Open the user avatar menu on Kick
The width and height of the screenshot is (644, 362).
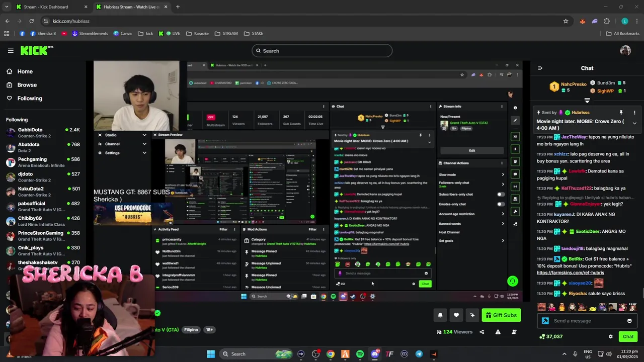(625, 51)
